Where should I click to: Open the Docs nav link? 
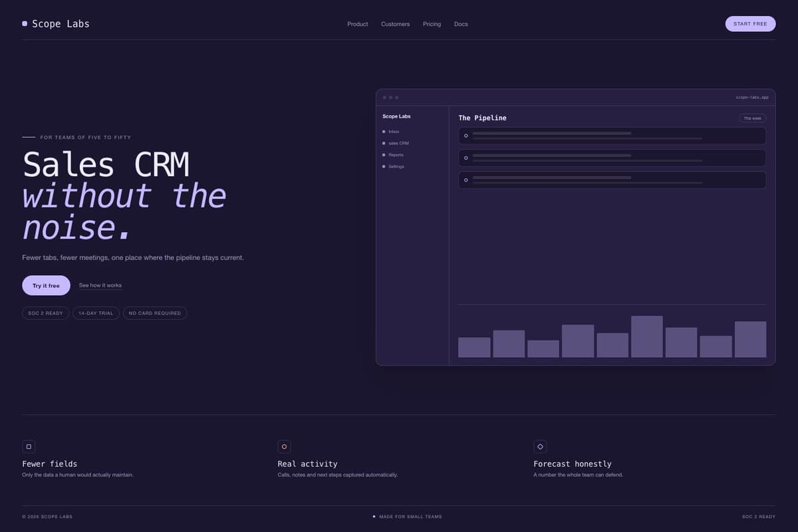coord(461,24)
